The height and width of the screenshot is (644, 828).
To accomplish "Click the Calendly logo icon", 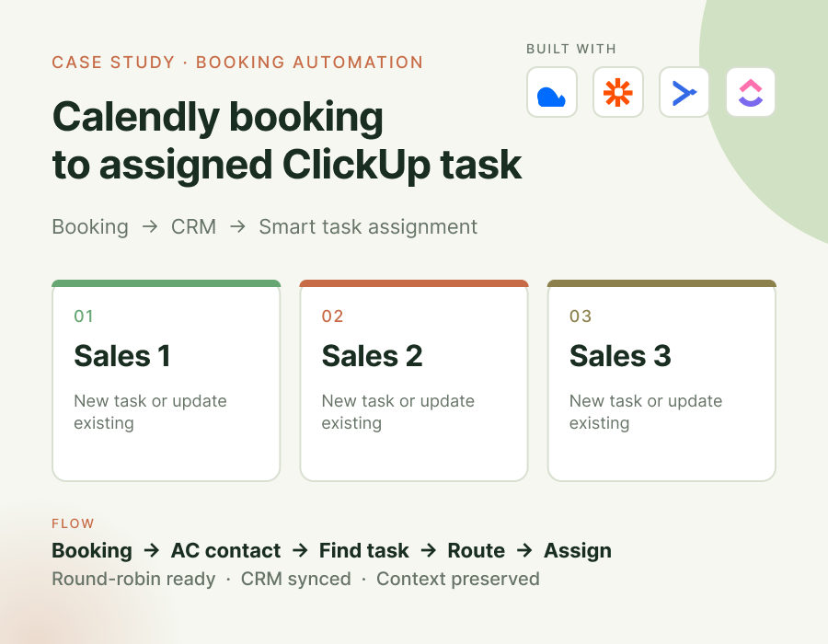I will coord(552,92).
